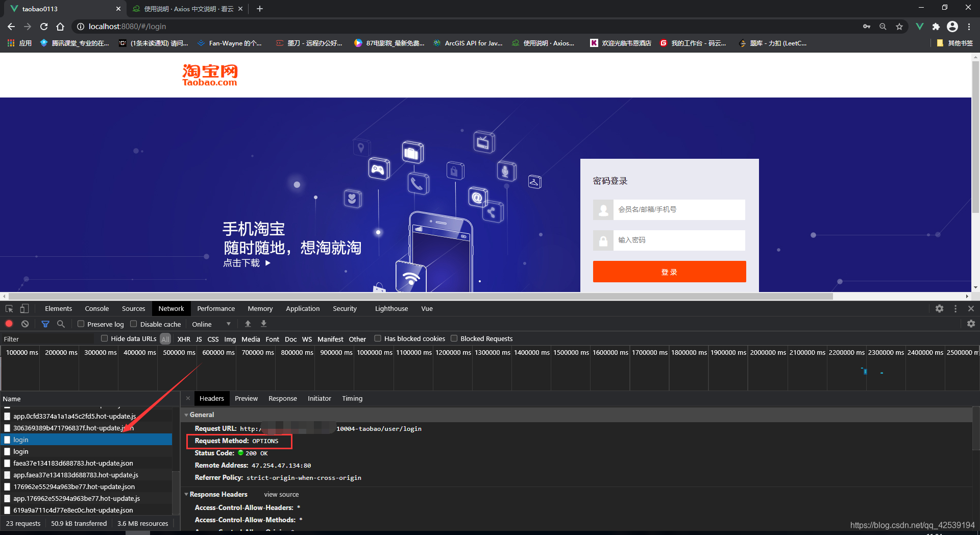
Task: Export HAR with the download arrow icon
Action: (263, 324)
